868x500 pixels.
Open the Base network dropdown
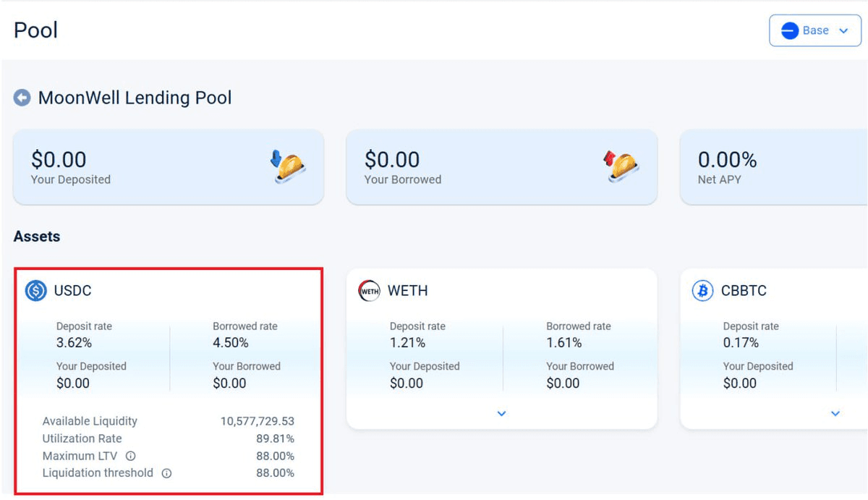click(x=815, y=30)
